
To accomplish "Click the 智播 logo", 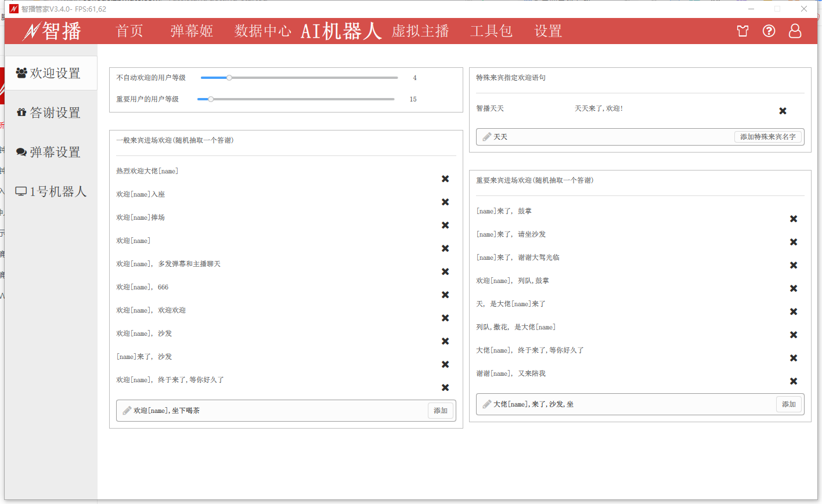I will (x=52, y=31).
